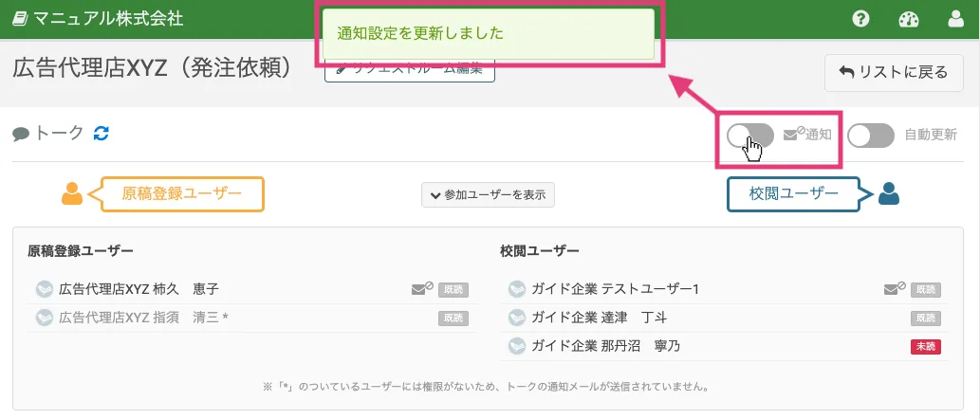Click the orange 原稿登録ユーザー person icon
Viewport: 980px width, 419px height.
coord(72,193)
